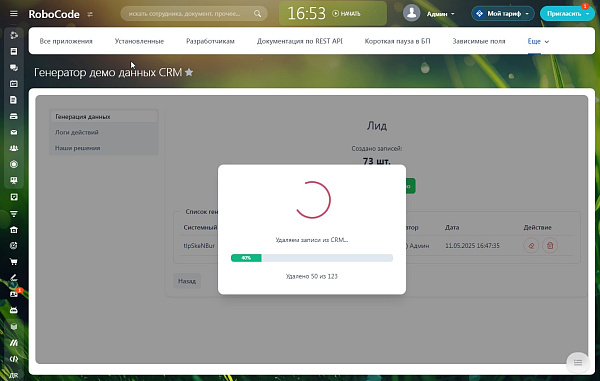Click the Пригласить button
The image size is (600, 381).
567,14
